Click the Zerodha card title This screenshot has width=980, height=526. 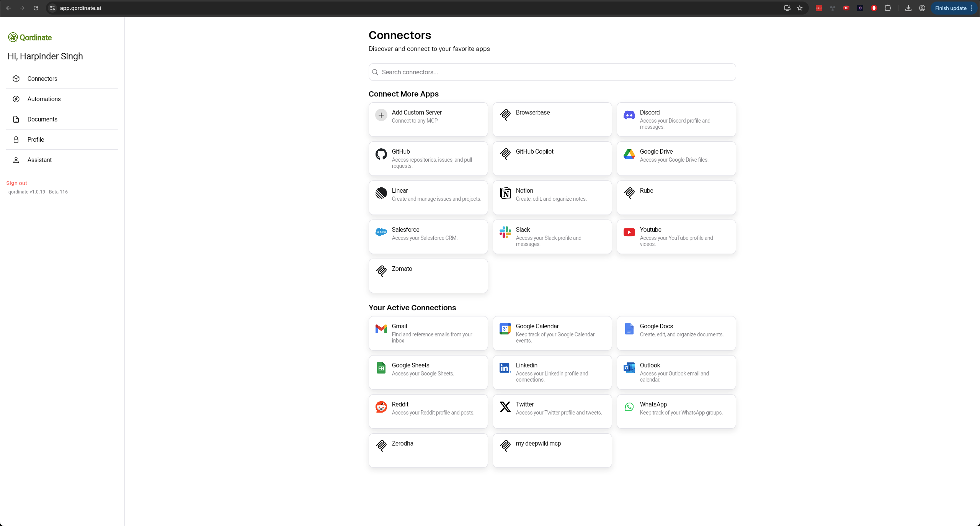pos(402,443)
